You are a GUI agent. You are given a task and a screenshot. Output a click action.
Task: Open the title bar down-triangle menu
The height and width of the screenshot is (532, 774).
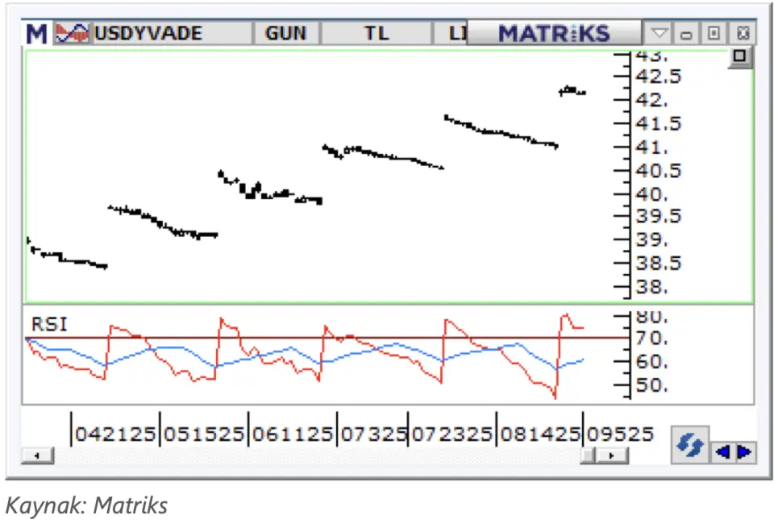(660, 34)
